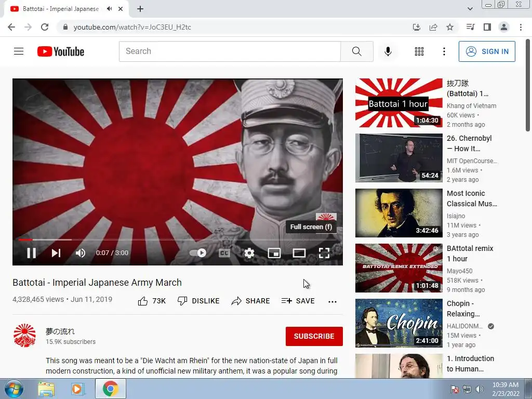Click the install/download page icon in address bar
The width and height of the screenshot is (532, 399).
click(417, 27)
